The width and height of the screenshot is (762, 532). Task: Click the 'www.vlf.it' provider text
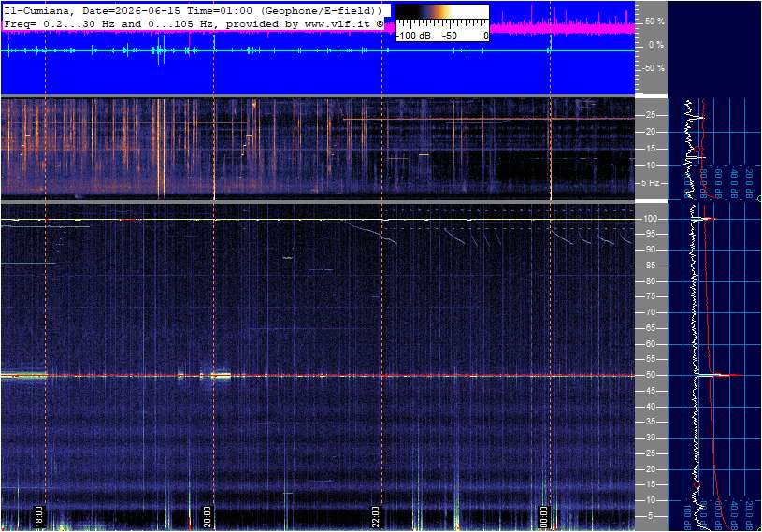coord(339,23)
